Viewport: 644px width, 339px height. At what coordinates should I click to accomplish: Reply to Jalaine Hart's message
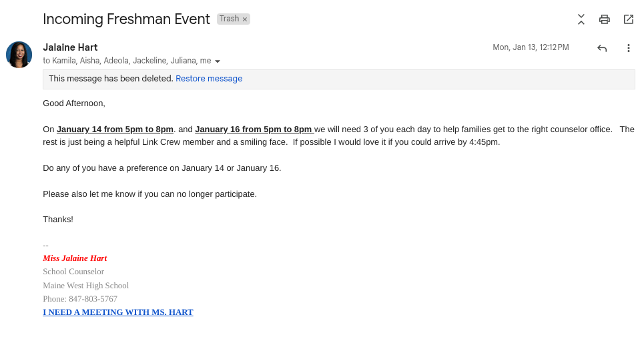coord(602,48)
